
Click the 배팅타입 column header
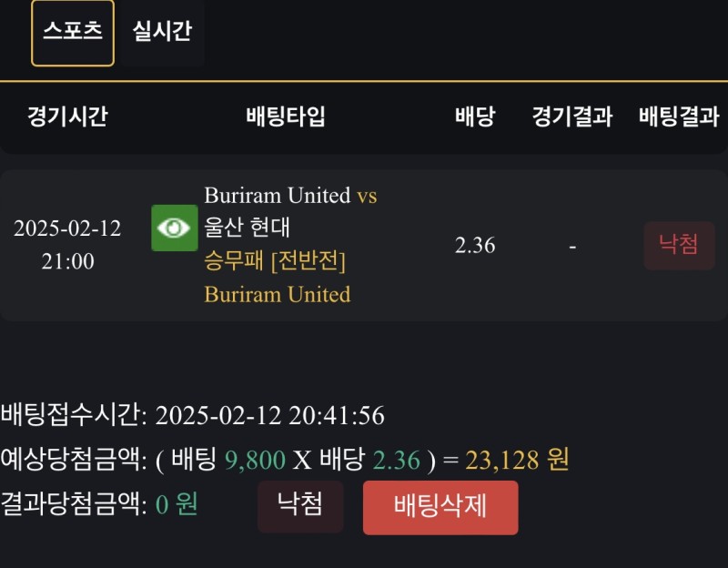point(286,117)
